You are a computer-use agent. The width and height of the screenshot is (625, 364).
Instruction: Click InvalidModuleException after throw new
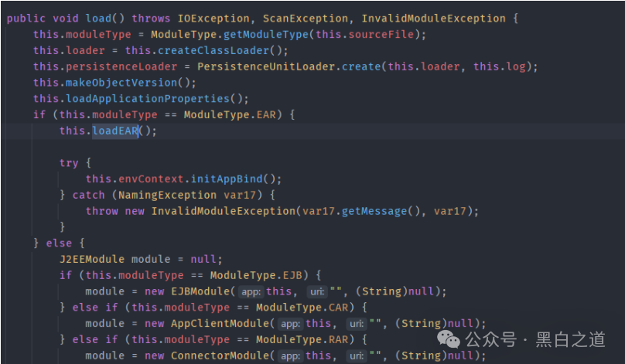[x=224, y=211]
